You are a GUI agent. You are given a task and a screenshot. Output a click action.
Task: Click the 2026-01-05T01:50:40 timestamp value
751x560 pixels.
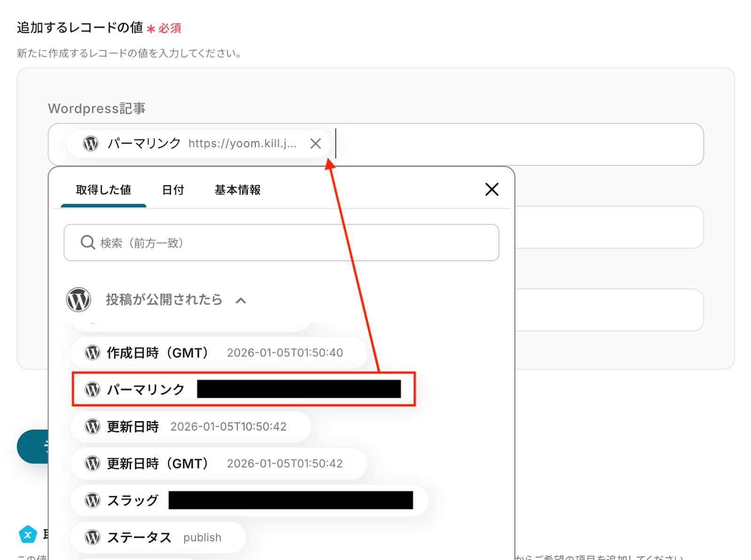point(285,353)
